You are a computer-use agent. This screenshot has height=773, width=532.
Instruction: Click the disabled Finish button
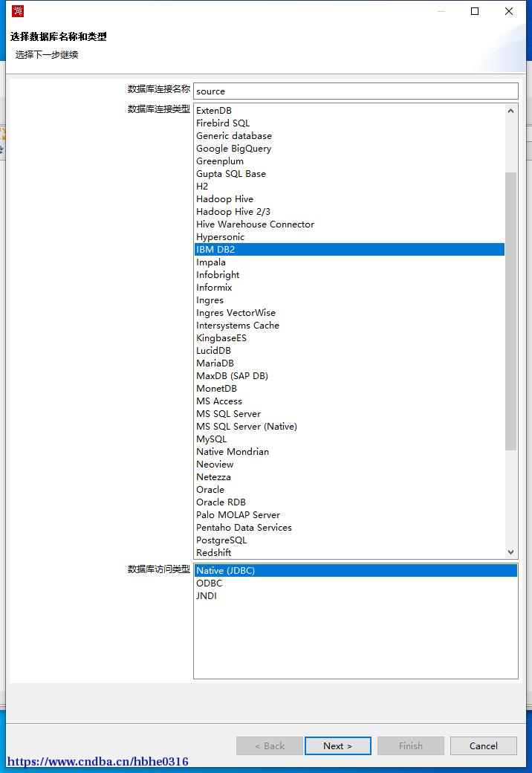411,746
